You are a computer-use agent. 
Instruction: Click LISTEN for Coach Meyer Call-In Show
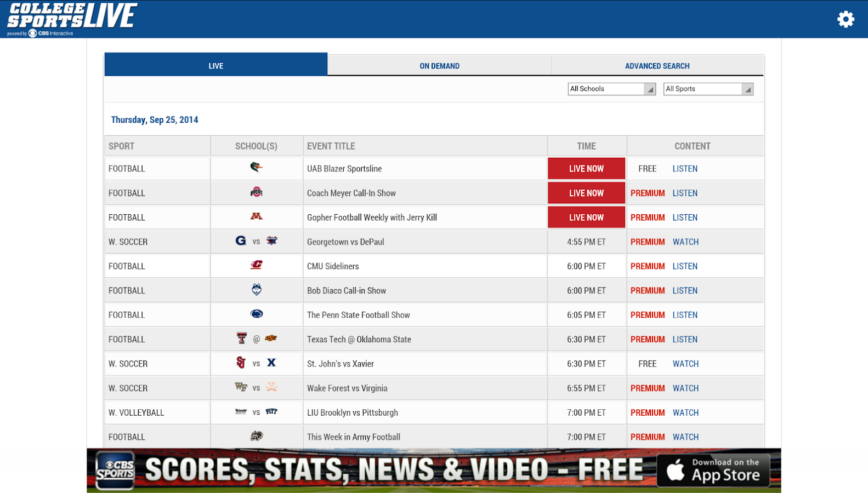(685, 193)
